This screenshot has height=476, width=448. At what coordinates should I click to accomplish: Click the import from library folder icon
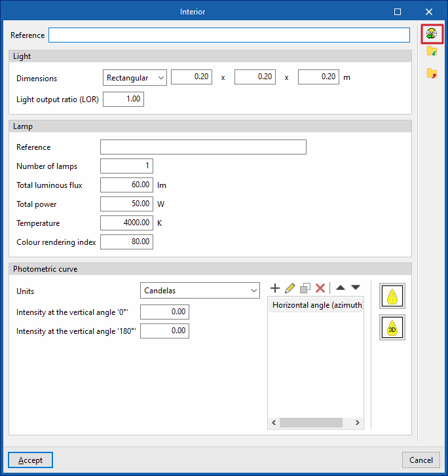tap(432, 51)
